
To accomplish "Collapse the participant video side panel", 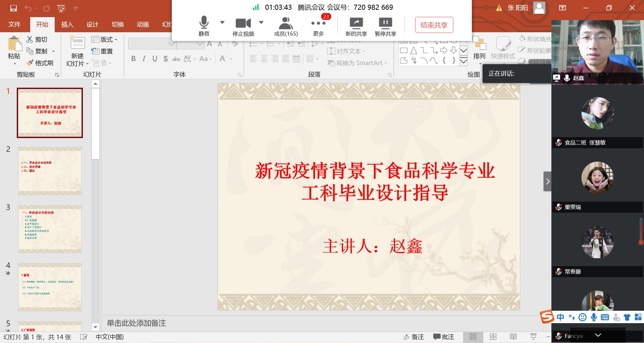I will click(x=547, y=181).
